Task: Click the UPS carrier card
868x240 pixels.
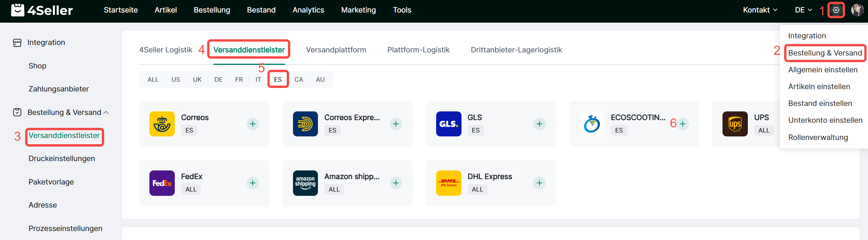Action: tap(745, 124)
